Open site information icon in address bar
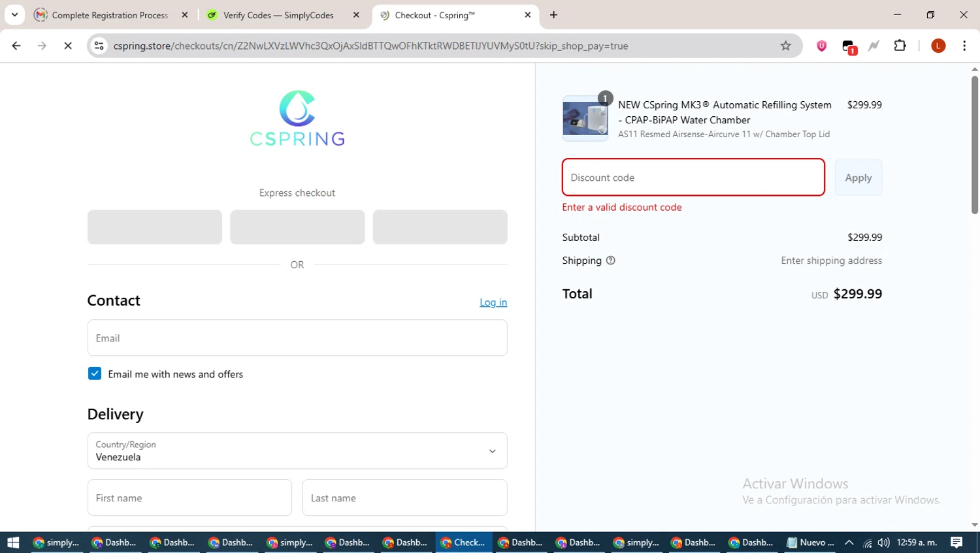This screenshot has width=980, height=553. 99,46
